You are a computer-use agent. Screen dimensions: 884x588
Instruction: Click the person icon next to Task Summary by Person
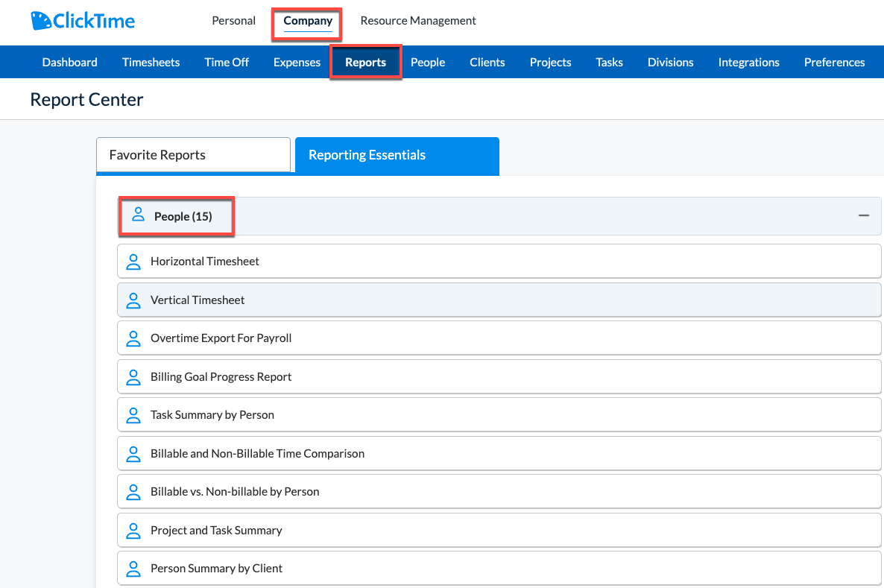click(x=133, y=415)
